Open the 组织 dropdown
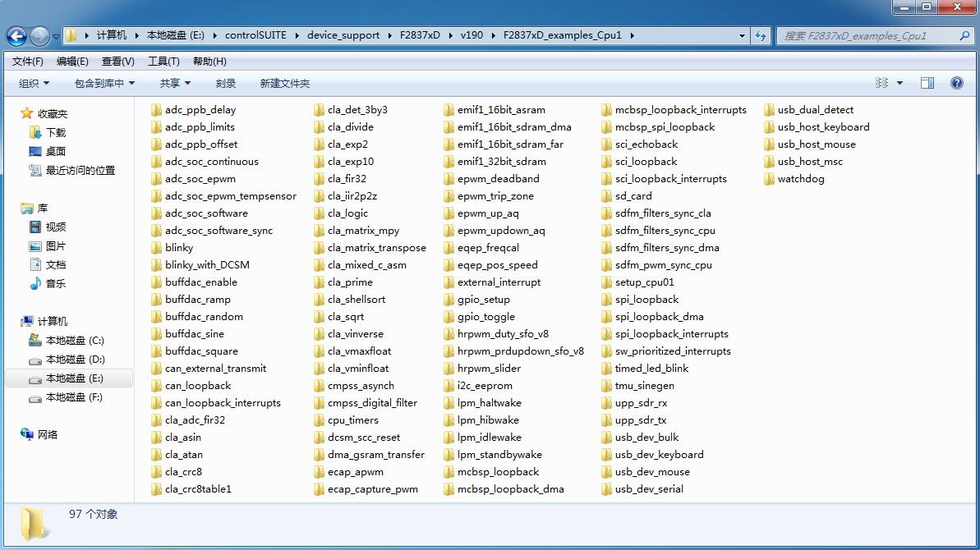This screenshot has width=980, height=550. coord(34,83)
